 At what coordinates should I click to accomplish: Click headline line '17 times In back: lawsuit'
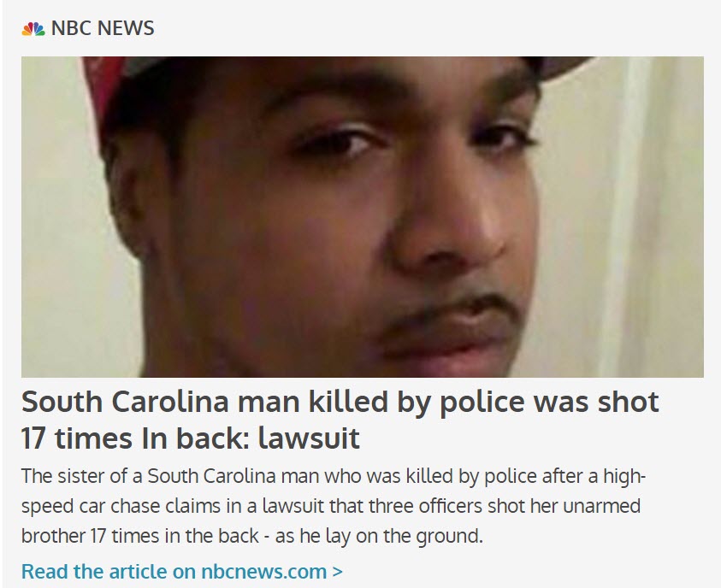click(191, 438)
